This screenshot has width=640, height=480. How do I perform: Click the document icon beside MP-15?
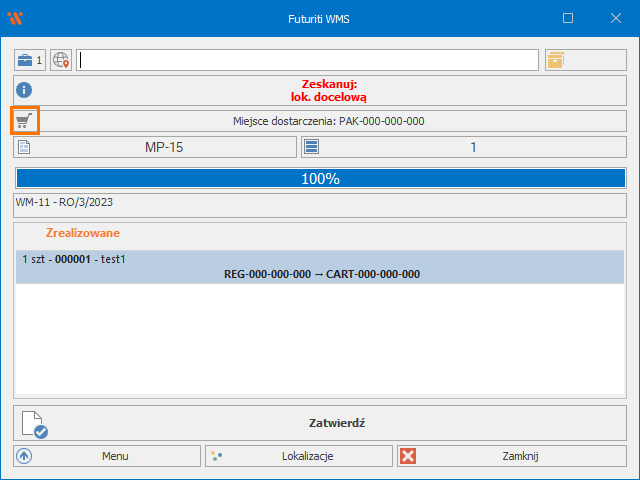click(25, 147)
